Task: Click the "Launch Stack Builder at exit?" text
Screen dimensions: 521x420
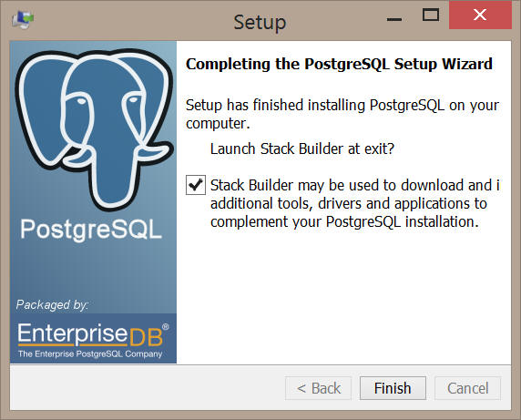Action: [302, 149]
